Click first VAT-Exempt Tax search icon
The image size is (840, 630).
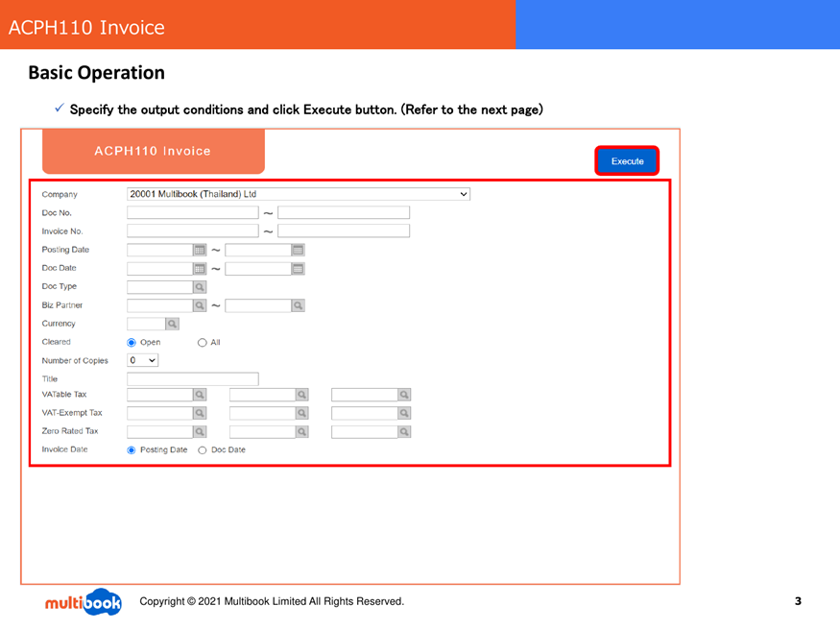[200, 413]
